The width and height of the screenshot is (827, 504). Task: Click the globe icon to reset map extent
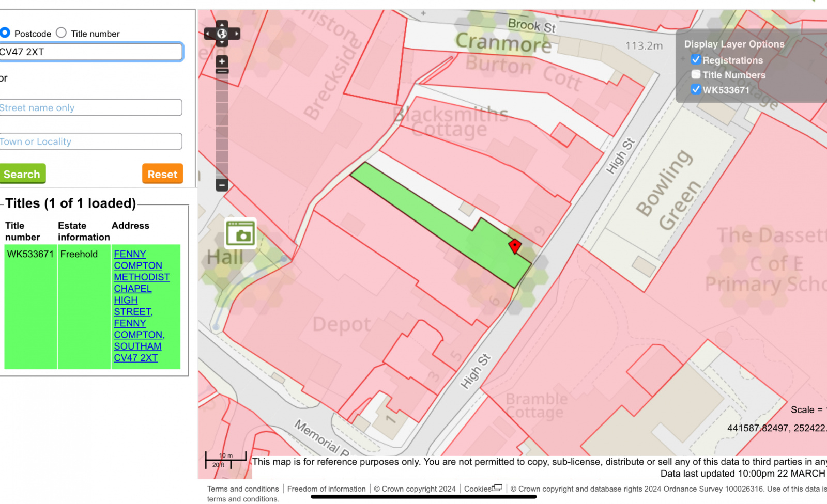click(x=222, y=34)
